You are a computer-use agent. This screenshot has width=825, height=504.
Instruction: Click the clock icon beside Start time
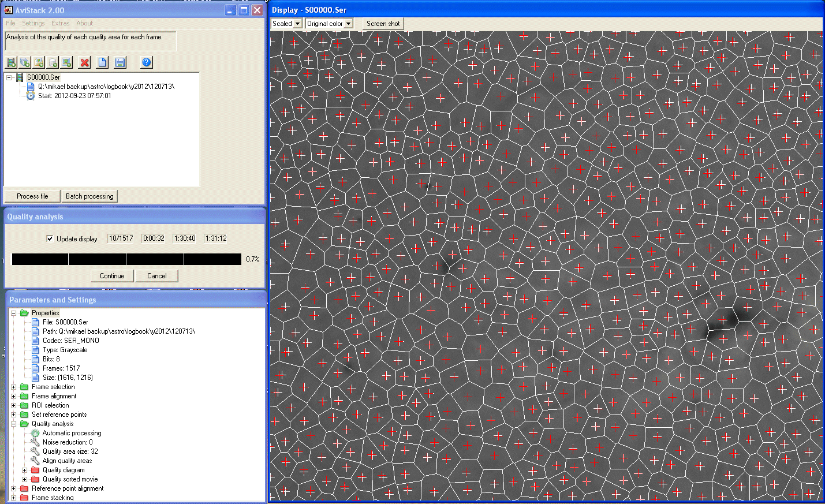tap(31, 96)
